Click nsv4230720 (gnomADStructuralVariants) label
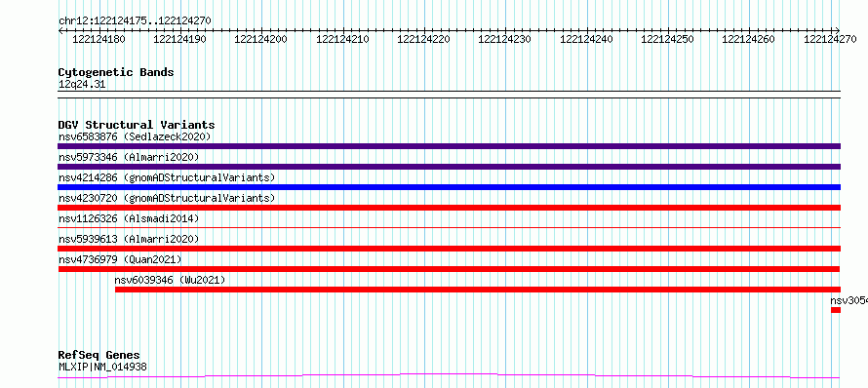This screenshot has width=868, height=388. click(167, 198)
